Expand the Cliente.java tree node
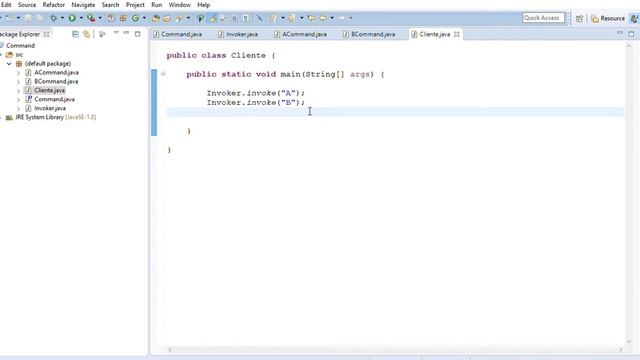Viewport: 640px width, 360px height. [x=18, y=91]
